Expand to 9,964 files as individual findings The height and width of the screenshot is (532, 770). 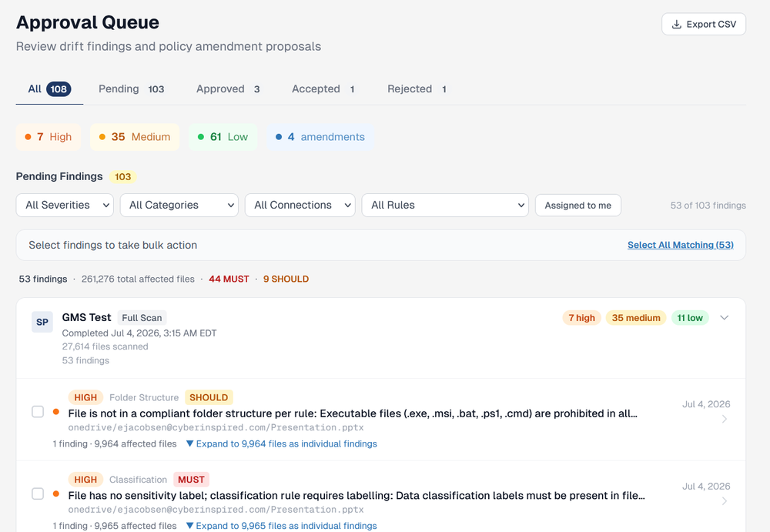[281, 443]
